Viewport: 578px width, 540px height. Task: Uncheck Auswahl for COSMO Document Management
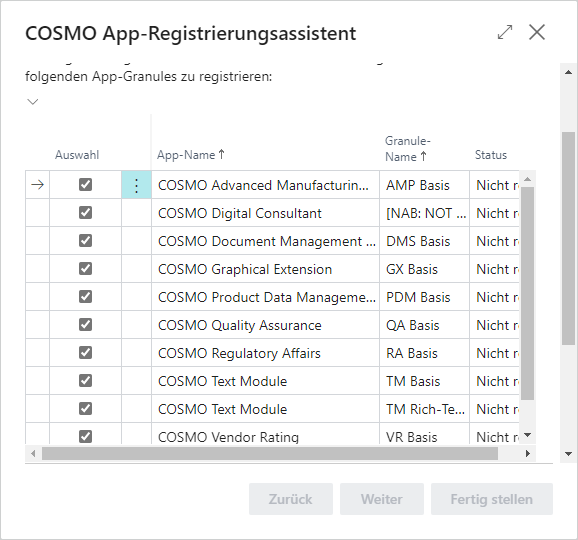pyautogui.click(x=86, y=241)
